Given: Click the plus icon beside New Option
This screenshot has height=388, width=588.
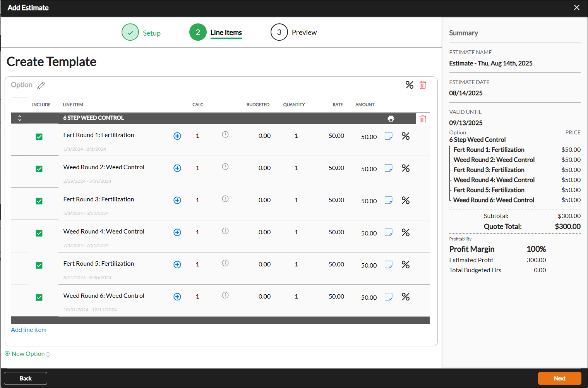Looking at the screenshot, I should click(7, 354).
